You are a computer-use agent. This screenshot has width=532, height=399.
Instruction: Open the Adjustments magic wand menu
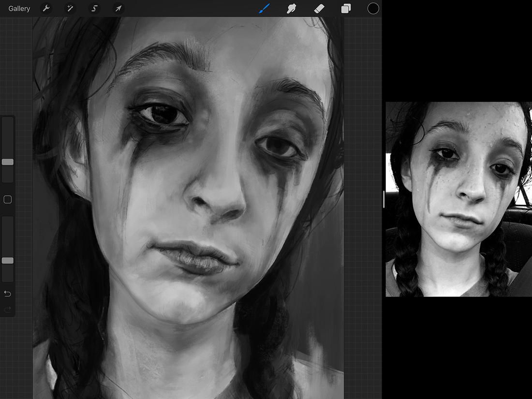[x=70, y=8]
